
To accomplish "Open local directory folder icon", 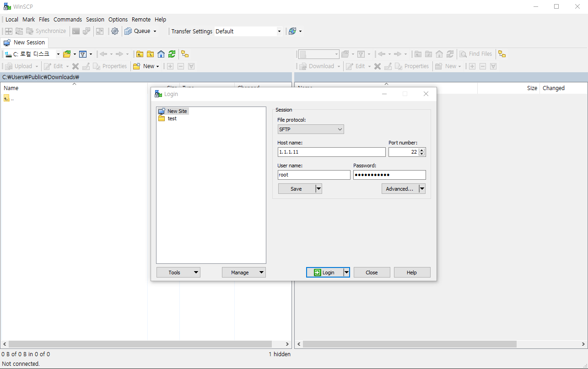I will pos(67,54).
